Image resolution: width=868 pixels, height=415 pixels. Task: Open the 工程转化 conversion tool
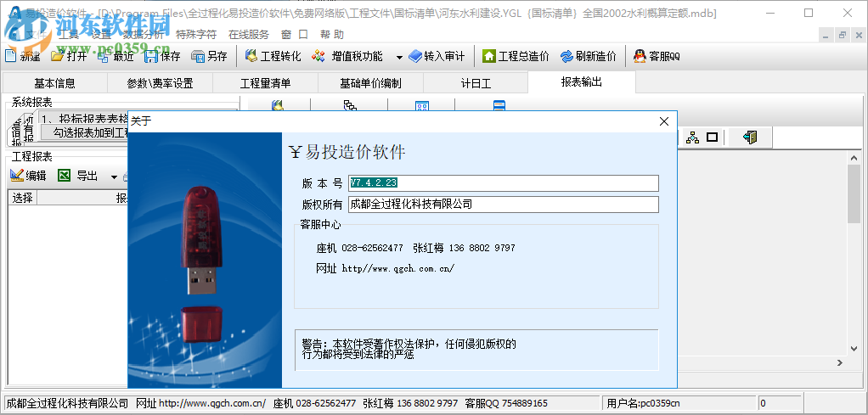click(x=273, y=56)
